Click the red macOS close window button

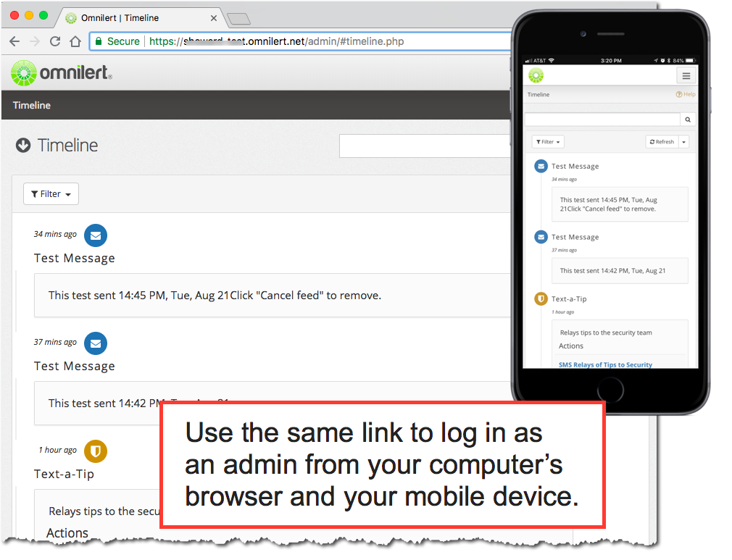14,15
